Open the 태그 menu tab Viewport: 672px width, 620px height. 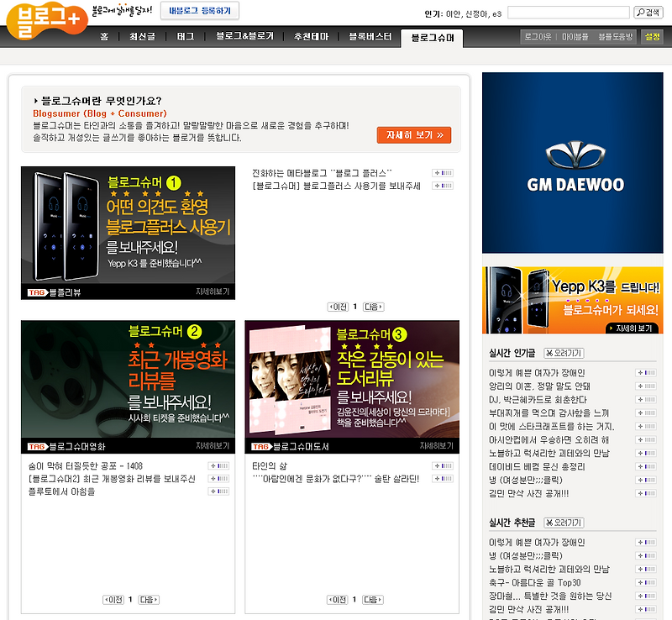pyautogui.click(x=185, y=36)
